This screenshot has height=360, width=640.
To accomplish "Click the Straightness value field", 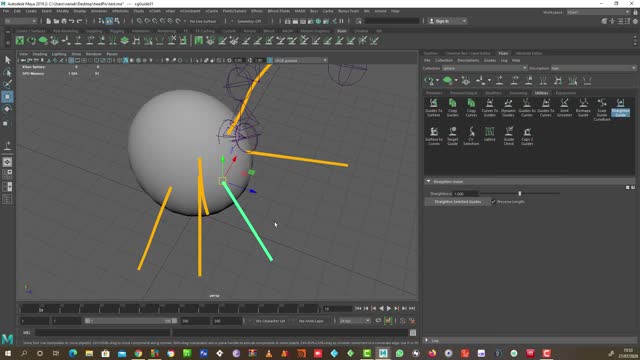I will pos(465,193).
